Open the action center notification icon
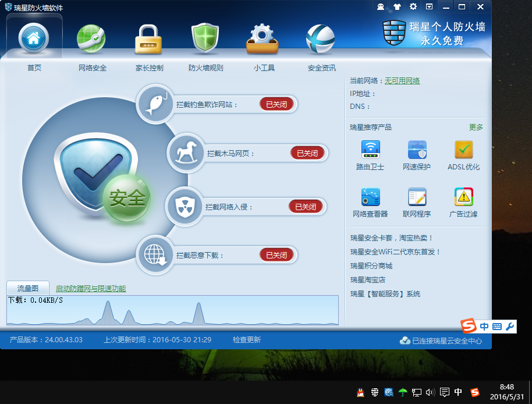The width and height of the screenshot is (532, 404). (445, 392)
